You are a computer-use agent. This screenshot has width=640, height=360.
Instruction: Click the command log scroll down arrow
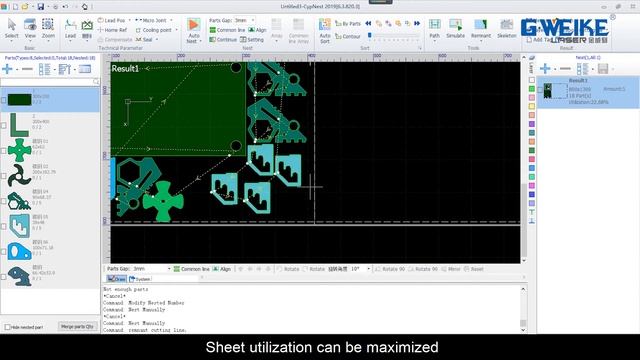tap(523, 330)
